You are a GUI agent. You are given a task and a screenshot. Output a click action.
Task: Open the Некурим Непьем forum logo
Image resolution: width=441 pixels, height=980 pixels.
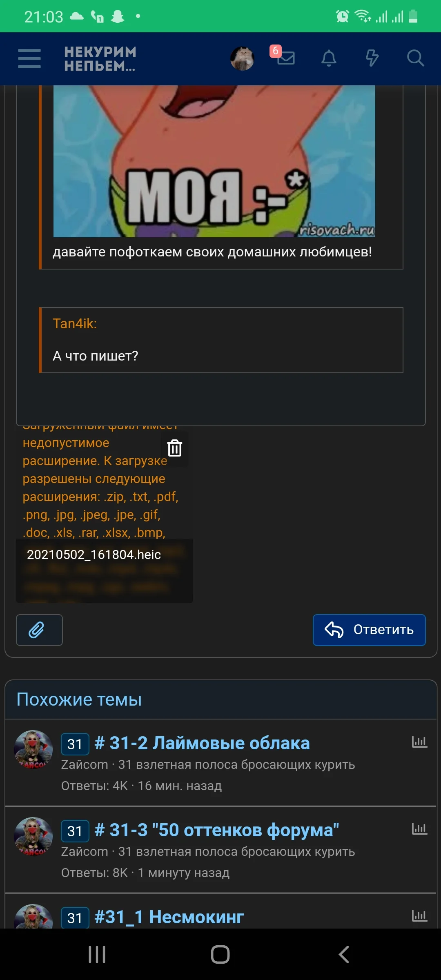click(x=100, y=58)
